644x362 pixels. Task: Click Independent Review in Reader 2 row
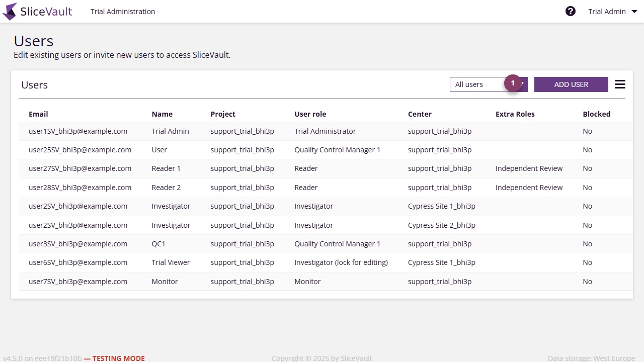pos(529,188)
